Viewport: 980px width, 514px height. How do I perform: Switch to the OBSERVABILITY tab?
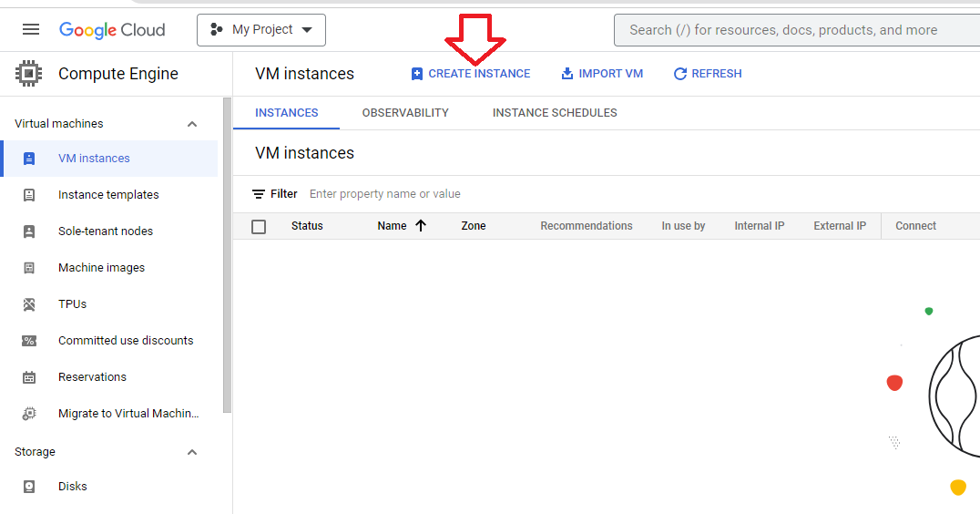point(405,113)
